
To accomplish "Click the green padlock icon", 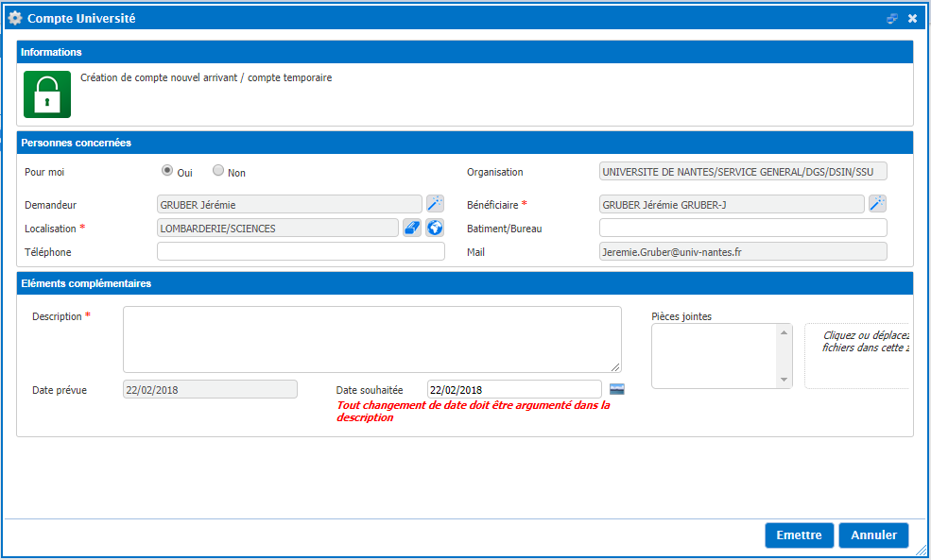I will (x=47, y=94).
